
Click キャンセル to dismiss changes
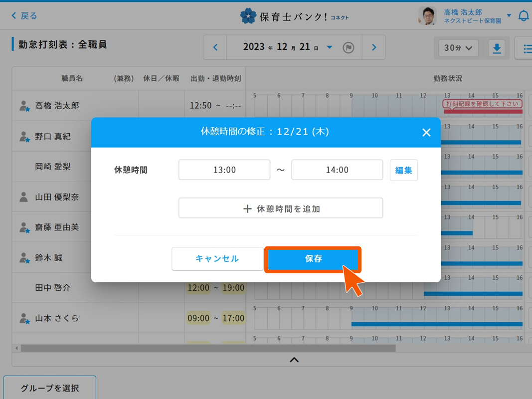(x=217, y=259)
